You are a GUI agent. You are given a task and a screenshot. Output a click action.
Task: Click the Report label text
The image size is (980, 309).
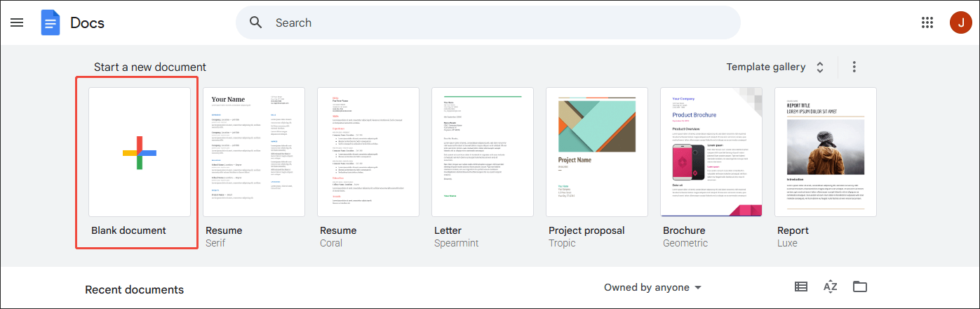point(793,230)
